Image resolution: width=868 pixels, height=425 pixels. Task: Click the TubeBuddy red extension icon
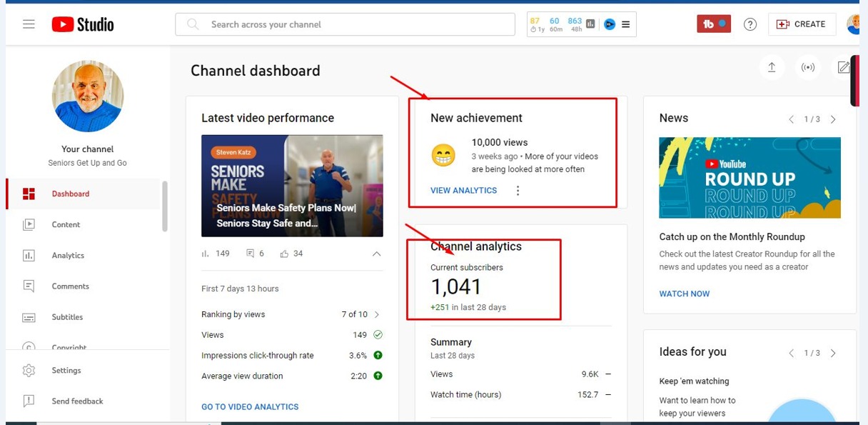[x=713, y=24]
